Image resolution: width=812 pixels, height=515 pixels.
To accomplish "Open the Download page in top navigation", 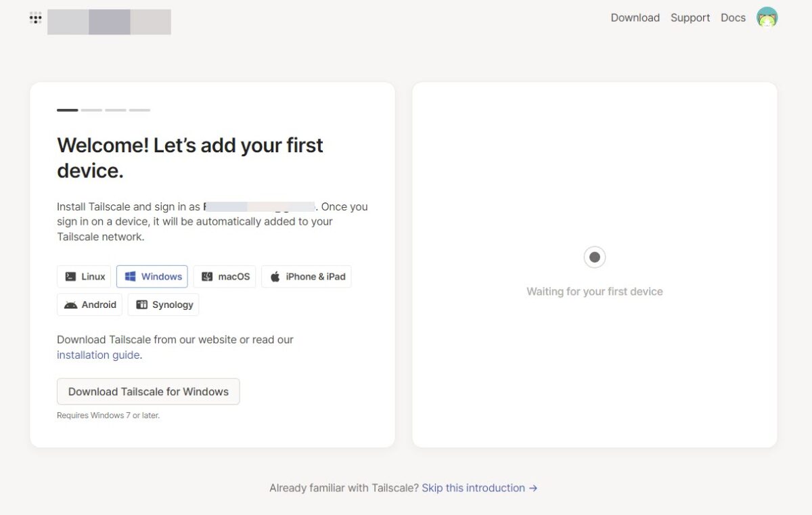I will coord(635,18).
